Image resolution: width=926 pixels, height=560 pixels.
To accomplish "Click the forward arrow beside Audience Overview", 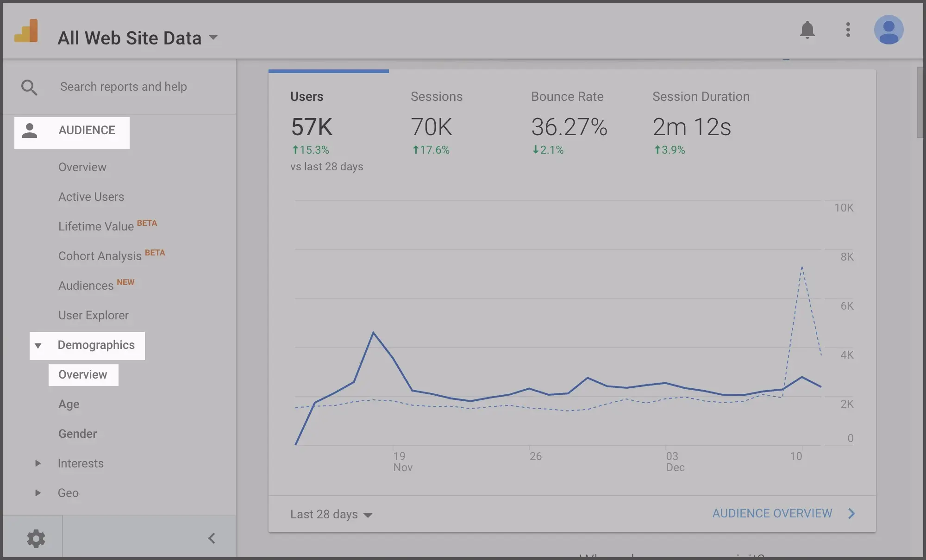I will 851,513.
